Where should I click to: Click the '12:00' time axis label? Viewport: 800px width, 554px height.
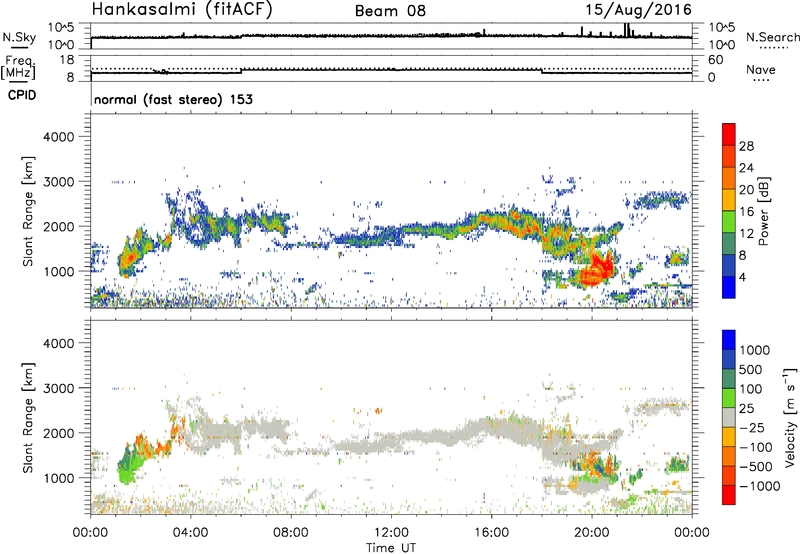click(x=391, y=533)
